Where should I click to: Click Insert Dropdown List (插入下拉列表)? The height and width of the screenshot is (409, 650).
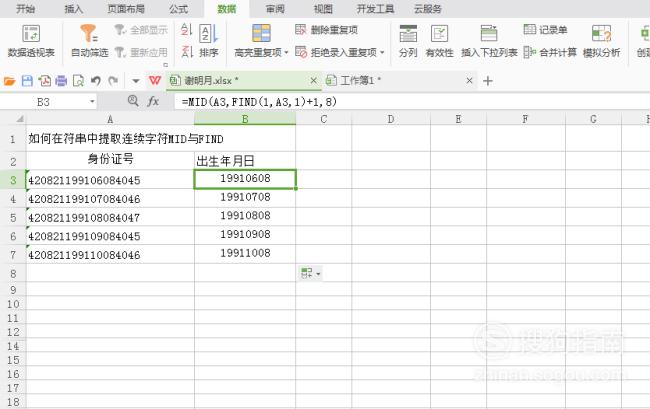click(489, 41)
